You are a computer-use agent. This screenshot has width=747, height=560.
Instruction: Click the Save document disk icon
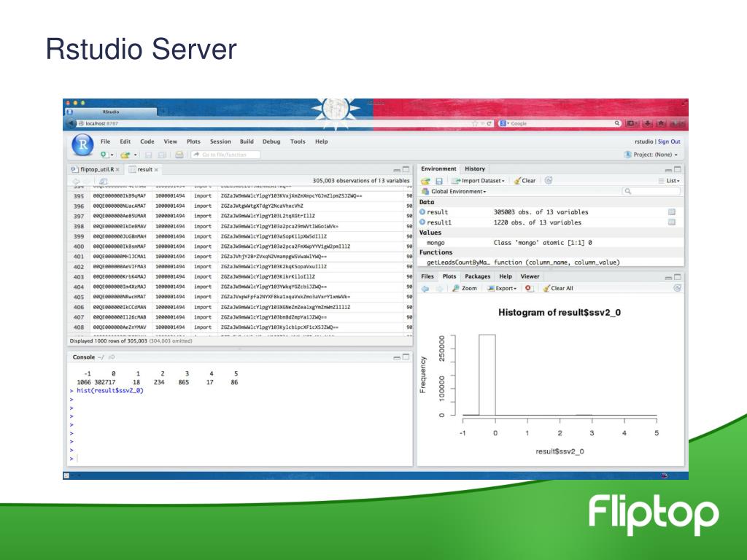149,155
